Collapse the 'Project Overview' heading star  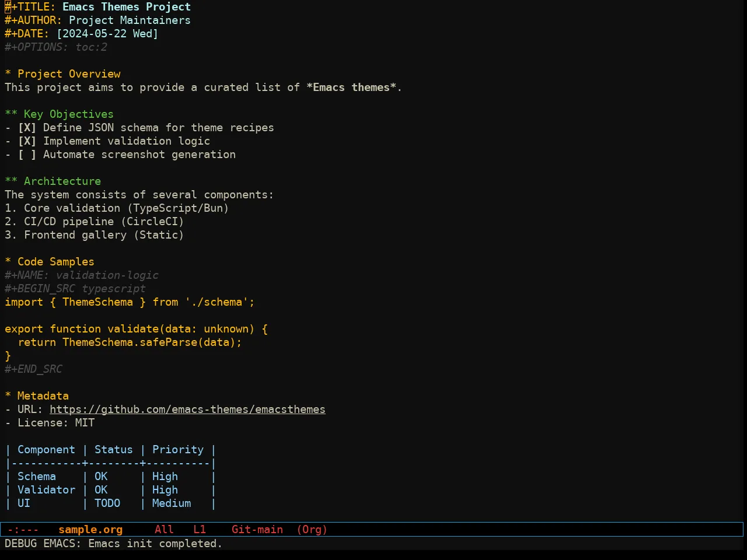pos(8,74)
